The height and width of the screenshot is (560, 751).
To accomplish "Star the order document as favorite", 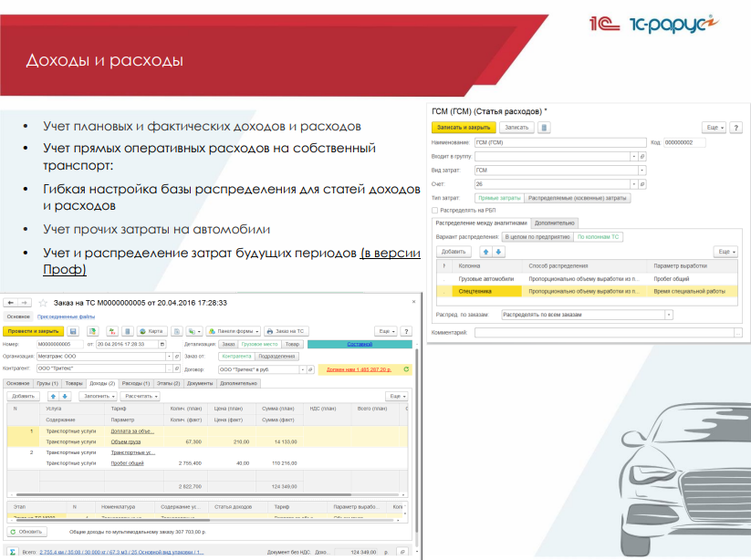I will (42, 303).
